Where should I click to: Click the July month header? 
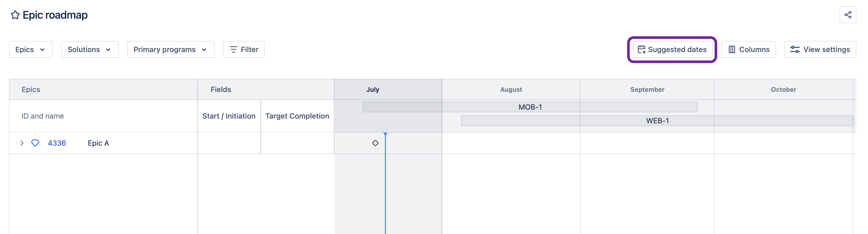coord(373,89)
